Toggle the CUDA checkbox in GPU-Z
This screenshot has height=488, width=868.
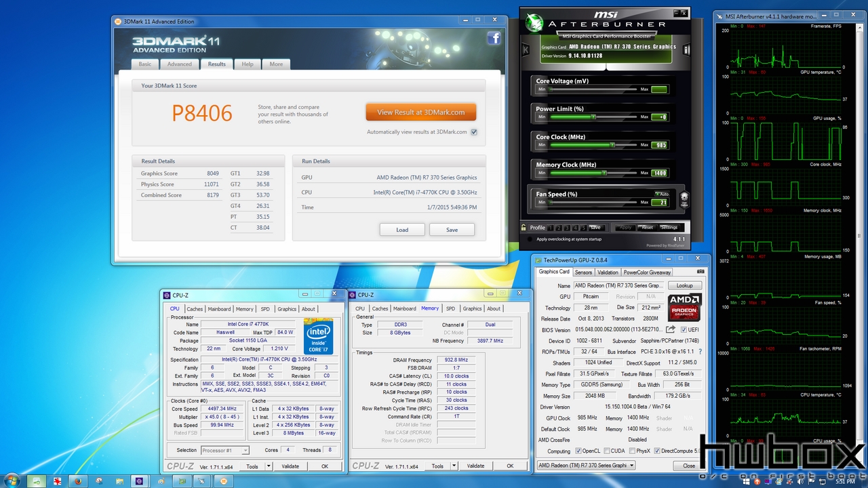click(x=607, y=451)
